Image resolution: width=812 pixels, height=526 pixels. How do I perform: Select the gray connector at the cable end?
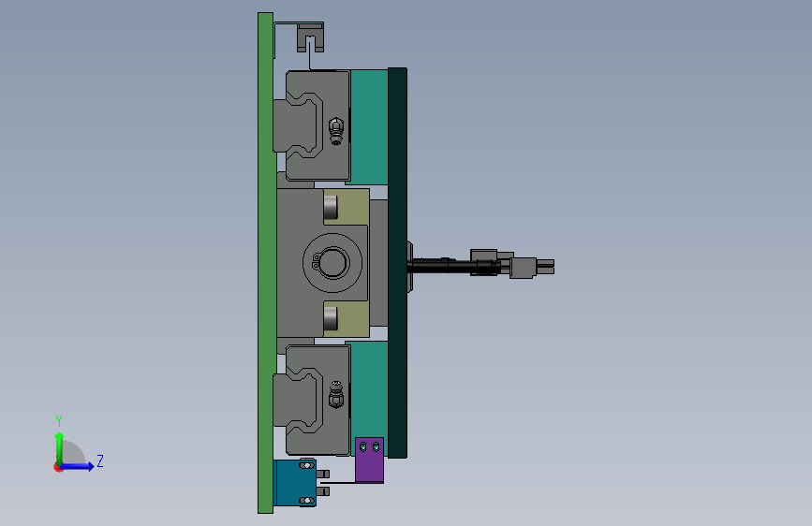pos(531,267)
